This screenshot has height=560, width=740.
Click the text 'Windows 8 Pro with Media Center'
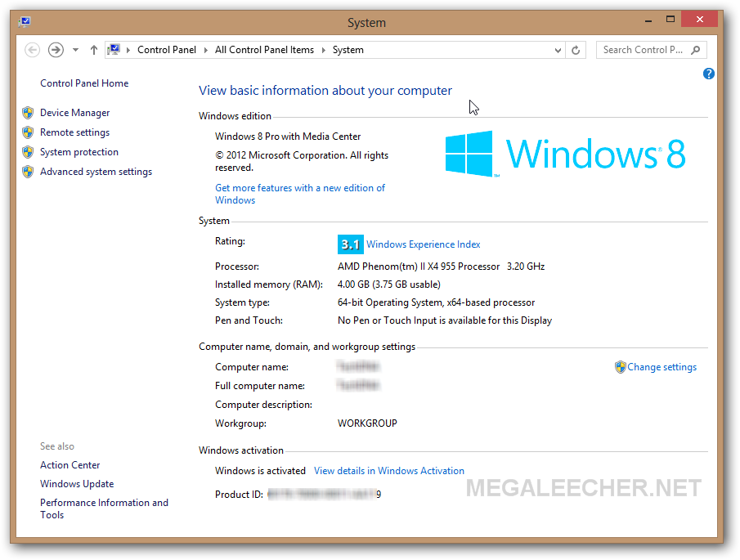[x=288, y=137]
